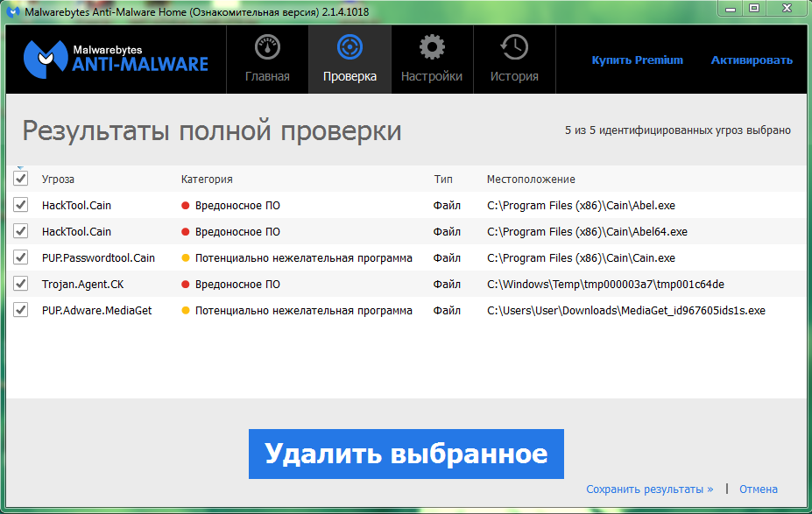The width and height of the screenshot is (812, 514).
Task: Uncheck the PUP.Passwordtool.Cain checkbox
Action: 21,258
